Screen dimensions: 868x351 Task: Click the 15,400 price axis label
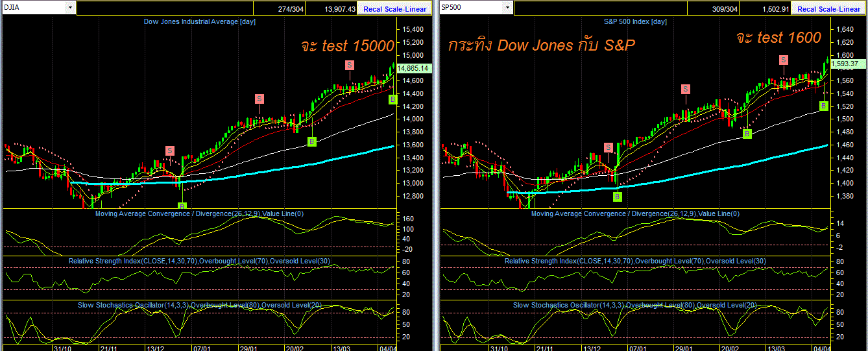coord(412,30)
